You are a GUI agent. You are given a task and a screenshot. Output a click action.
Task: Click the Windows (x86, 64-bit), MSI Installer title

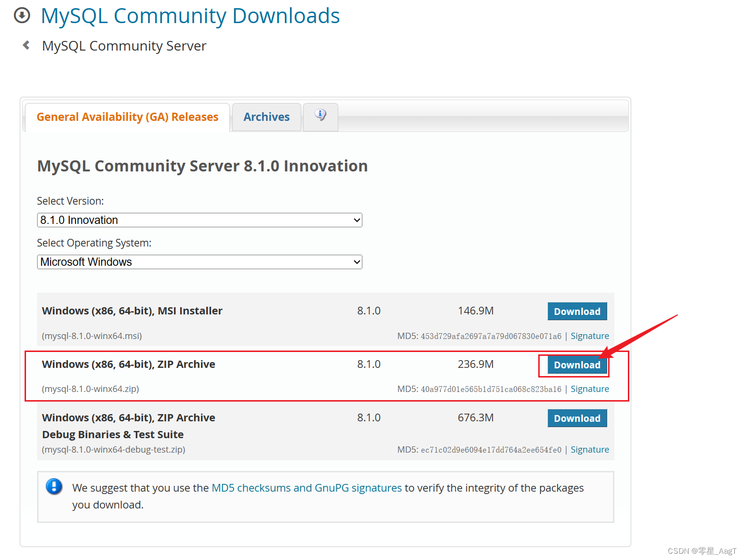coord(132,311)
